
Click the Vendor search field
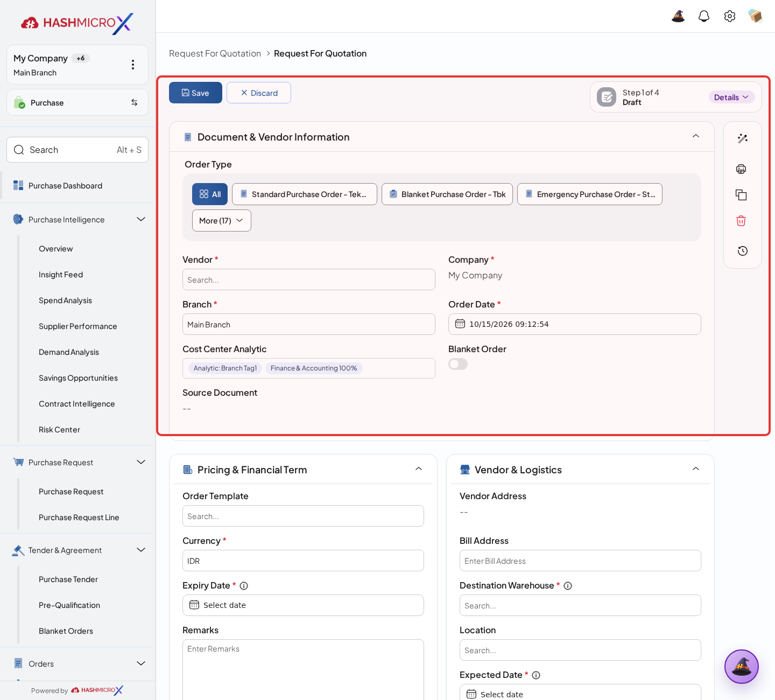pyautogui.click(x=309, y=279)
